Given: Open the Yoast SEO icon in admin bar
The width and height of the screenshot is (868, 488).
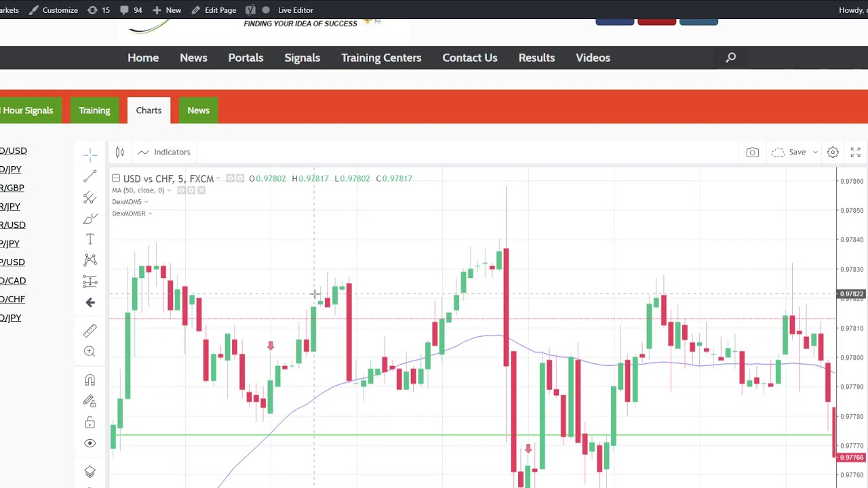Looking at the screenshot, I should (251, 10).
